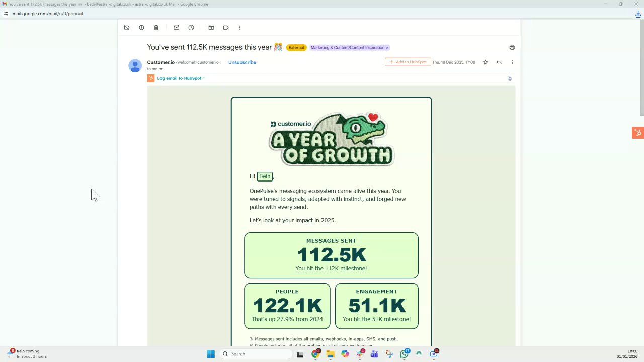Click the highlighted name Beth in greeting
Image resolution: width=644 pixels, height=362 pixels.
pyautogui.click(x=265, y=176)
